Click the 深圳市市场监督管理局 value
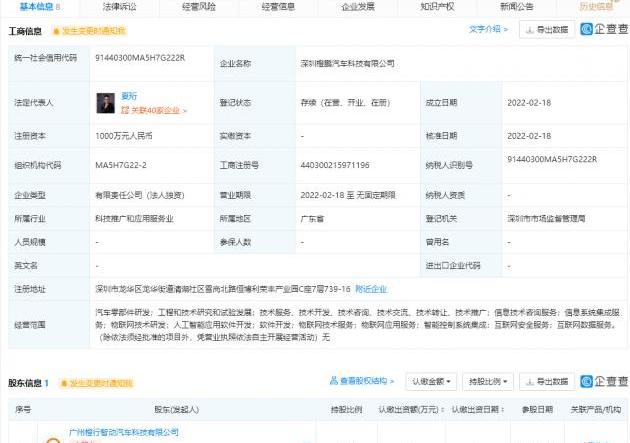 pyautogui.click(x=546, y=218)
